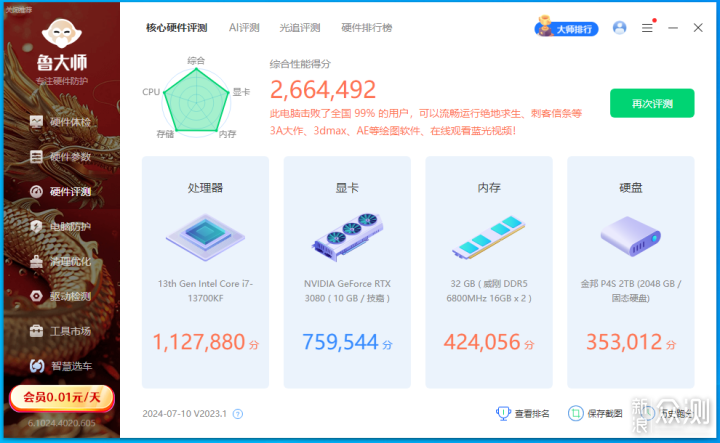Click the 再次评测 button
This screenshot has height=443, width=720.
click(652, 103)
